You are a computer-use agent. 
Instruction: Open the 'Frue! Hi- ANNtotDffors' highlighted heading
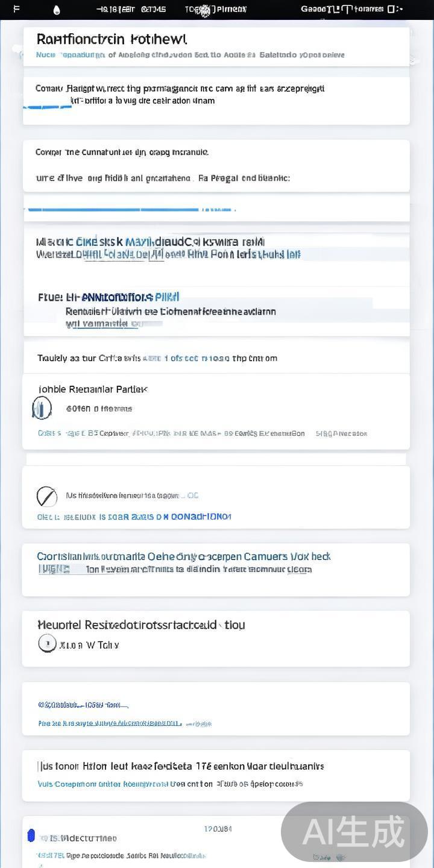pyautogui.click(x=108, y=297)
